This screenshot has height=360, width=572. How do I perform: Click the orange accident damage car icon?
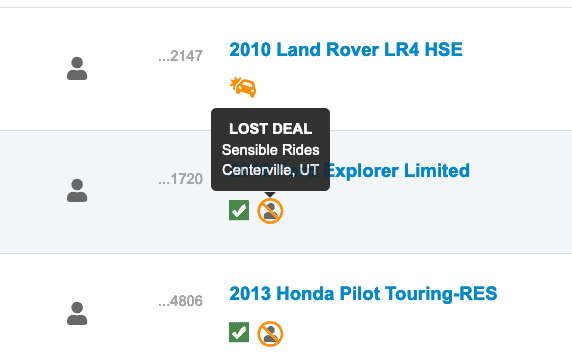click(x=243, y=87)
